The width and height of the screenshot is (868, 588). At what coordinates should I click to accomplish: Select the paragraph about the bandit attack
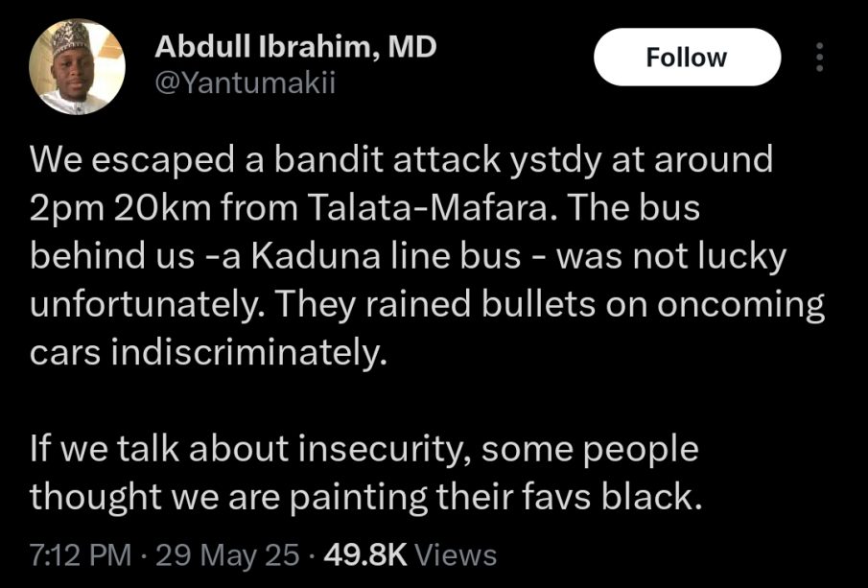pos(428,256)
